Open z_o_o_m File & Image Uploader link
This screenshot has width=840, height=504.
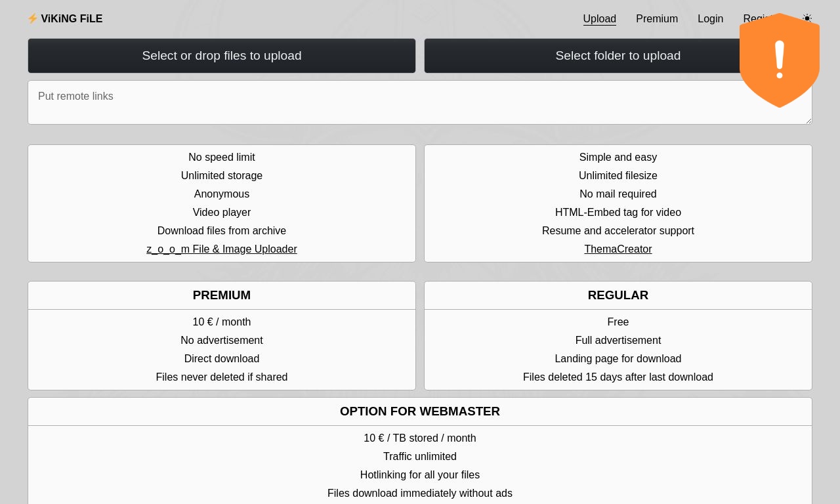pos(222,249)
